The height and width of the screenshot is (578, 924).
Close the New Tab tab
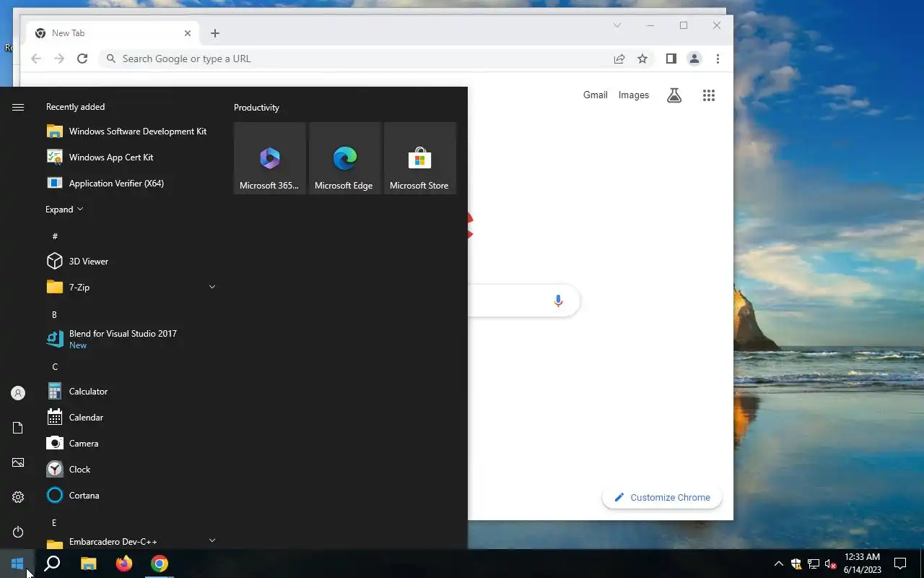click(x=188, y=33)
